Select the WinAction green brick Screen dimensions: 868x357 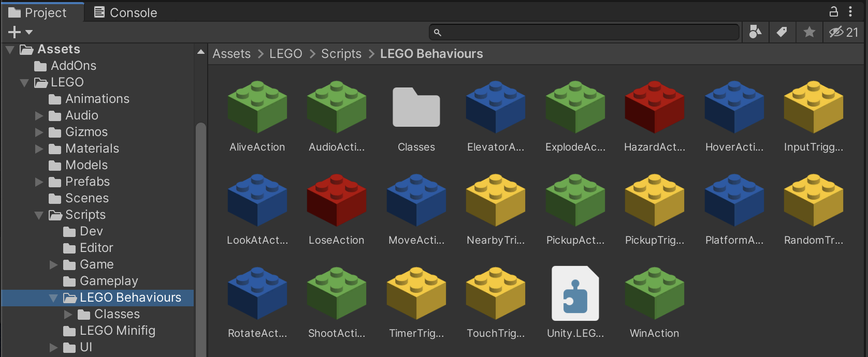(x=655, y=293)
